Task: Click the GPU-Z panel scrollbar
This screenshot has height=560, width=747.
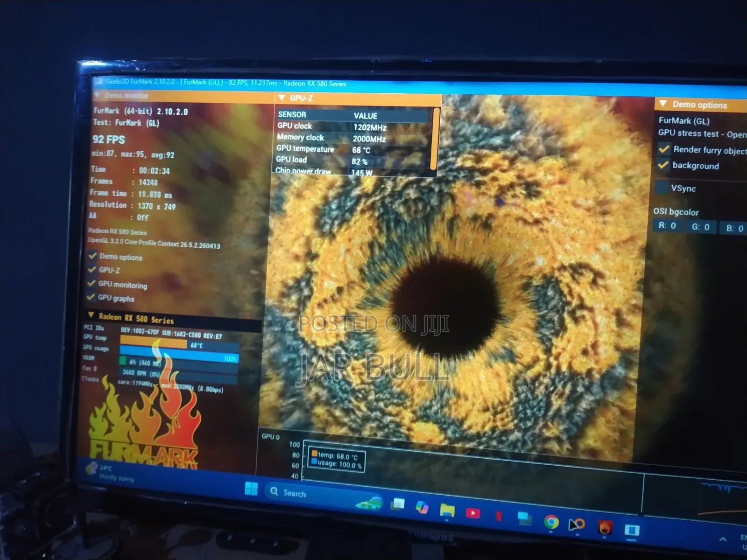Action: coord(435,139)
